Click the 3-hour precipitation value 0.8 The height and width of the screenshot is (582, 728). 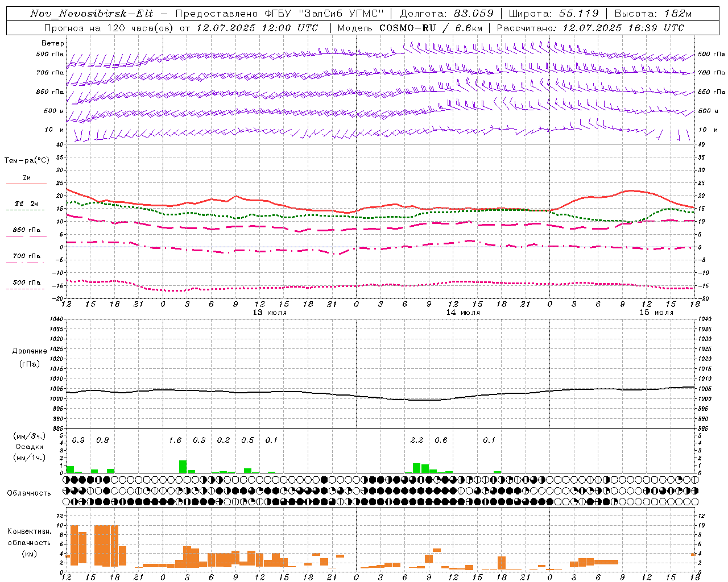pos(102,440)
